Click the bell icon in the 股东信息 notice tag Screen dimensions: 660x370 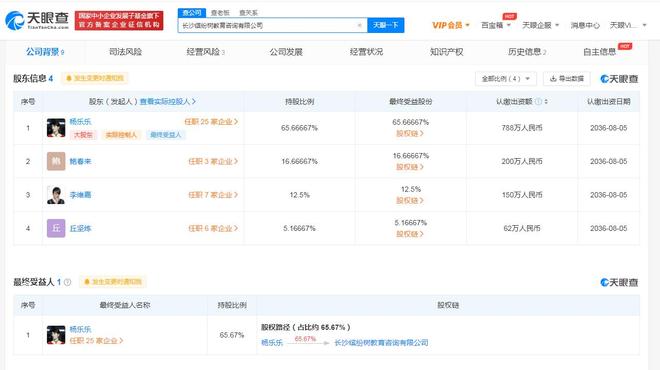pyautogui.click(x=69, y=78)
